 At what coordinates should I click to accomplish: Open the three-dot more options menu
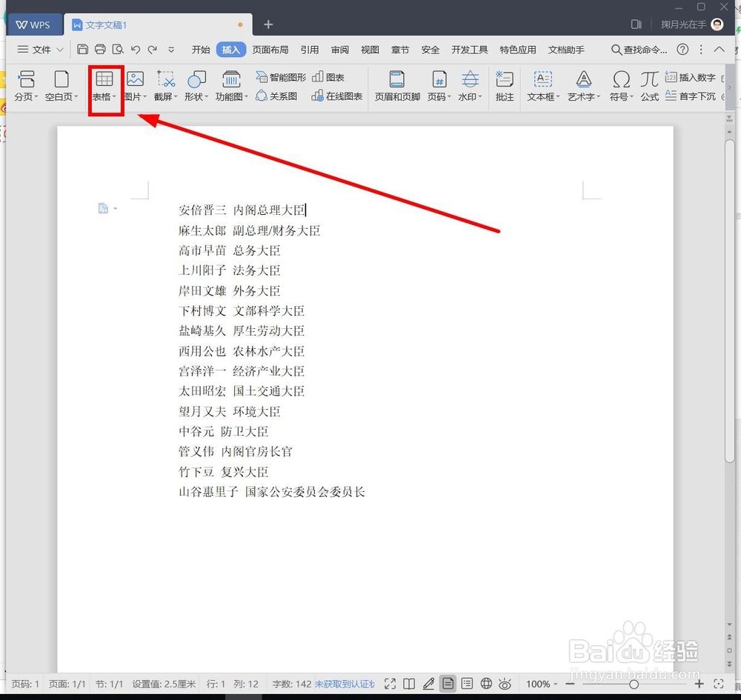click(701, 49)
